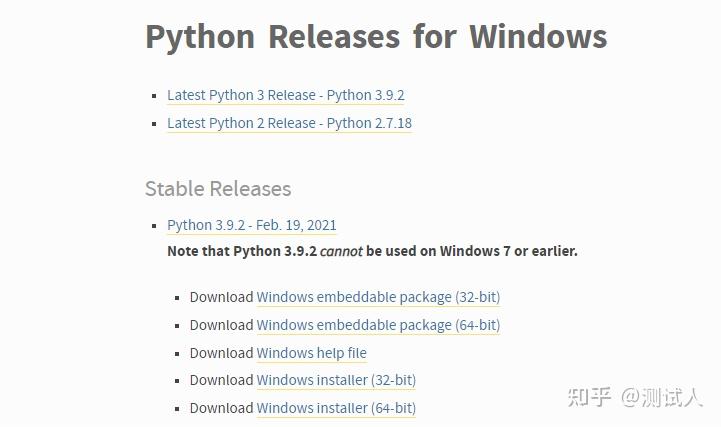Select the Windows installer (32-bit) link
The image size is (721, 427).
pos(336,380)
